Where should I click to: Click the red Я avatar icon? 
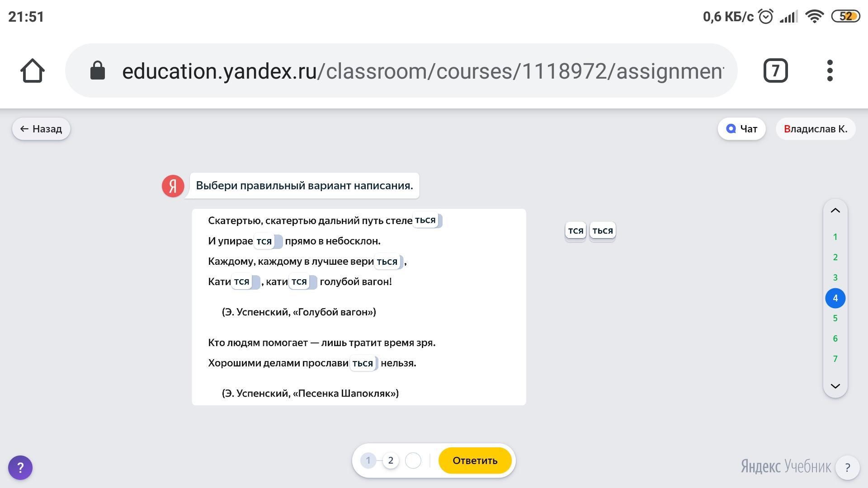click(173, 186)
